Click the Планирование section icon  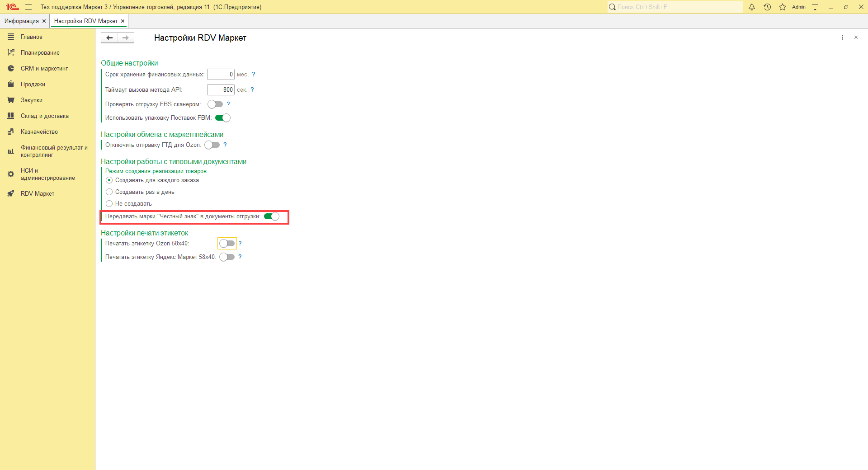(11, 52)
